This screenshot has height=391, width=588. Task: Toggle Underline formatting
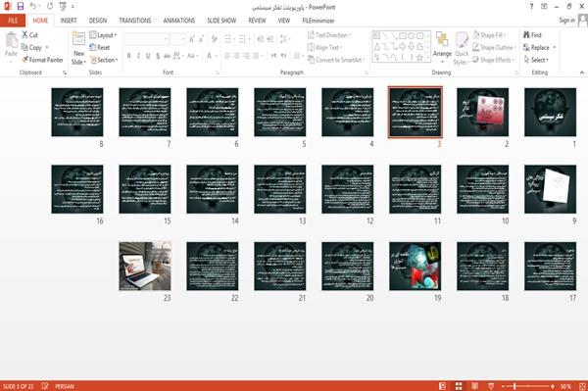coord(148,56)
